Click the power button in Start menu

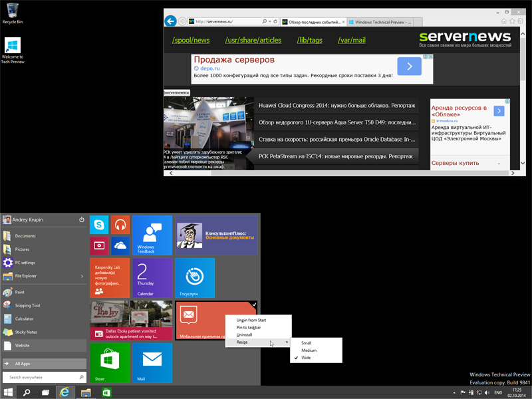point(81,219)
